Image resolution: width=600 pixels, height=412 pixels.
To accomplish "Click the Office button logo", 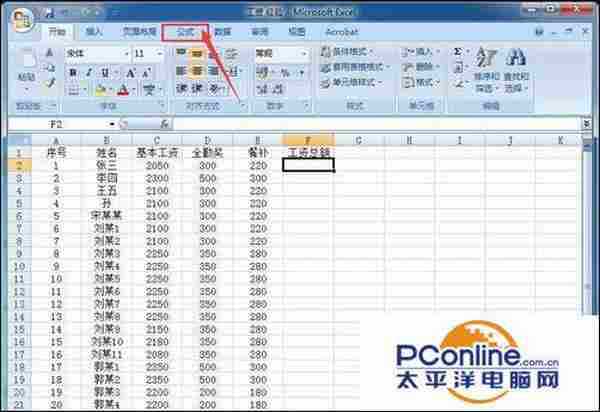I will (22, 19).
